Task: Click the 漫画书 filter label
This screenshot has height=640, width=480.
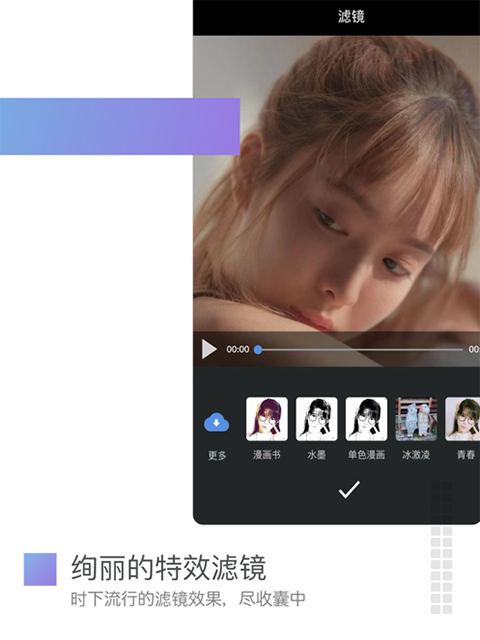Action: coord(267,455)
